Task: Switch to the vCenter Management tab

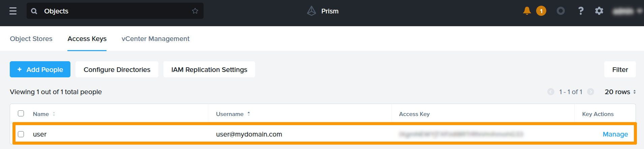Action: click(x=155, y=39)
